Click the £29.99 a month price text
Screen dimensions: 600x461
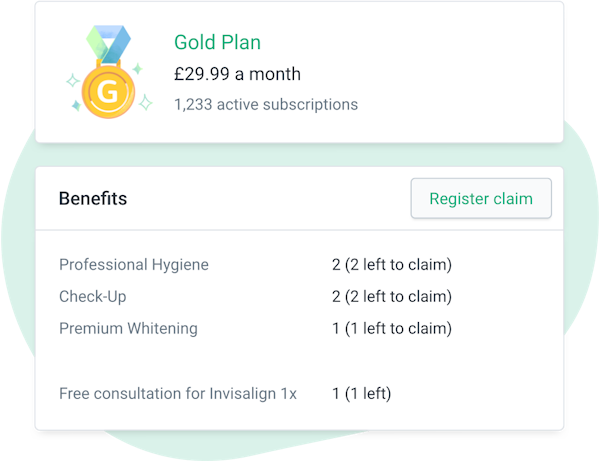pos(237,74)
